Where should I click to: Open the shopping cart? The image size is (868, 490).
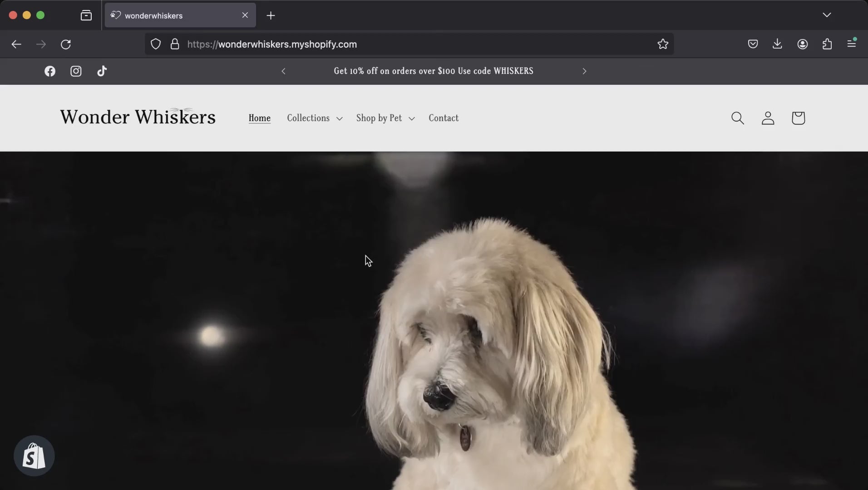[798, 118]
